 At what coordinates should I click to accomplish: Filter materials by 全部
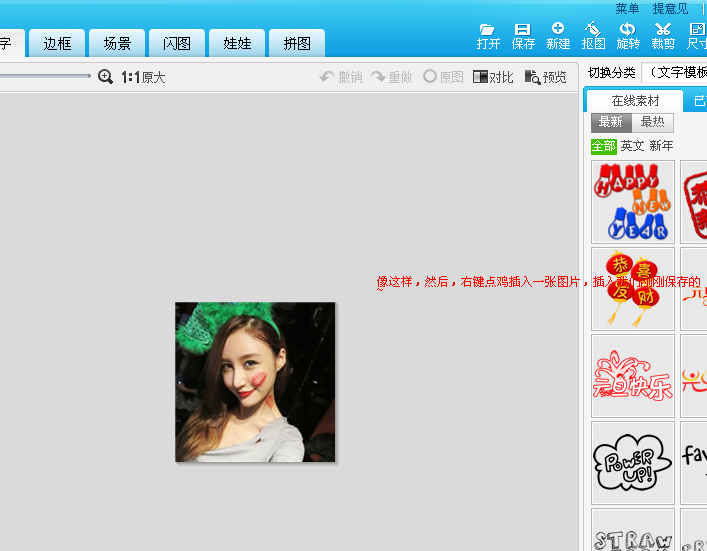(x=603, y=146)
